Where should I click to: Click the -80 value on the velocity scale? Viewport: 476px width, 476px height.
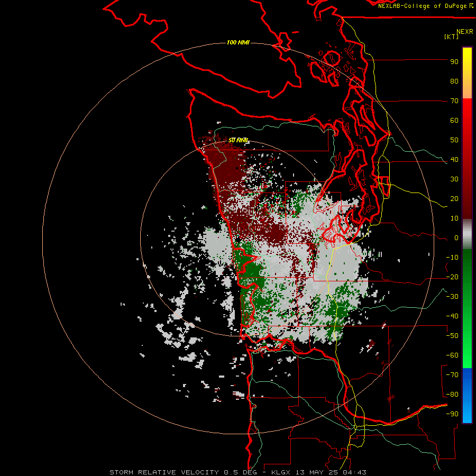tap(452, 395)
